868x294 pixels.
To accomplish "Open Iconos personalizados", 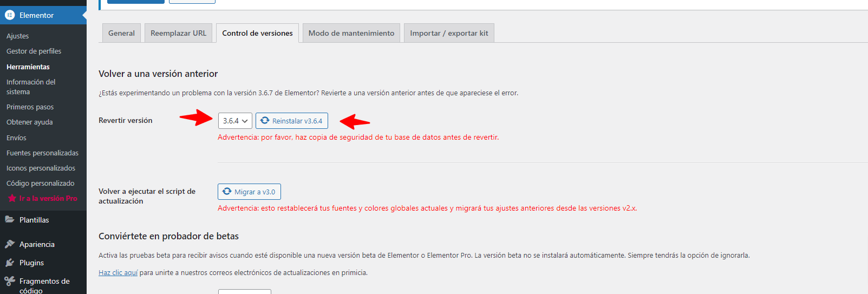I will tap(41, 168).
